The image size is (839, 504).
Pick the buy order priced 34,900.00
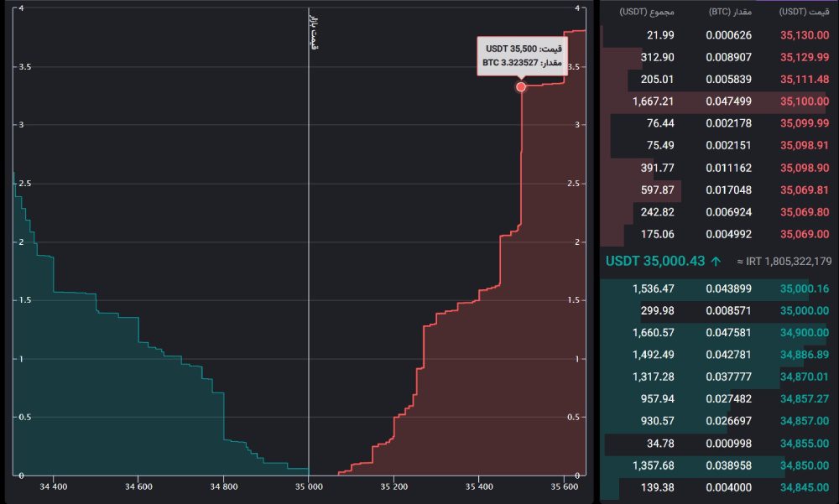pos(805,332)
